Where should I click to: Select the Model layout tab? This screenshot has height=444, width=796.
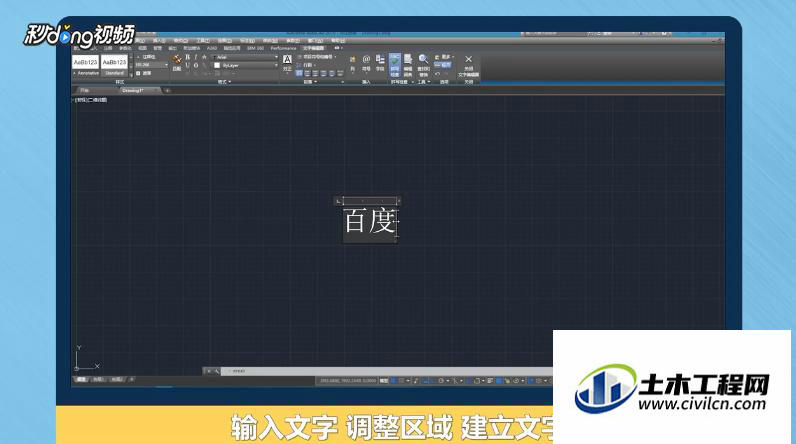(81, 379)
